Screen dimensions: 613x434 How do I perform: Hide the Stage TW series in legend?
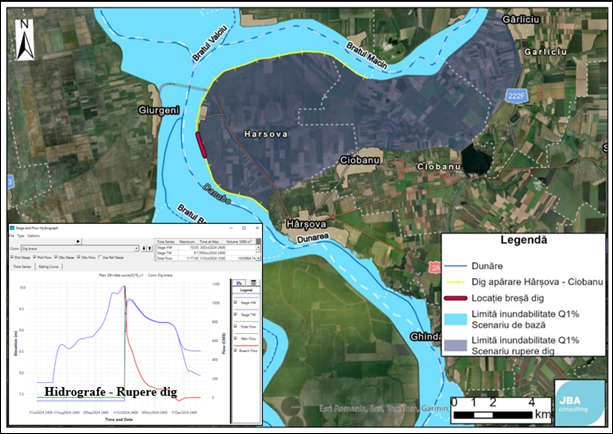pyautogui.click(x=235, y=314)
